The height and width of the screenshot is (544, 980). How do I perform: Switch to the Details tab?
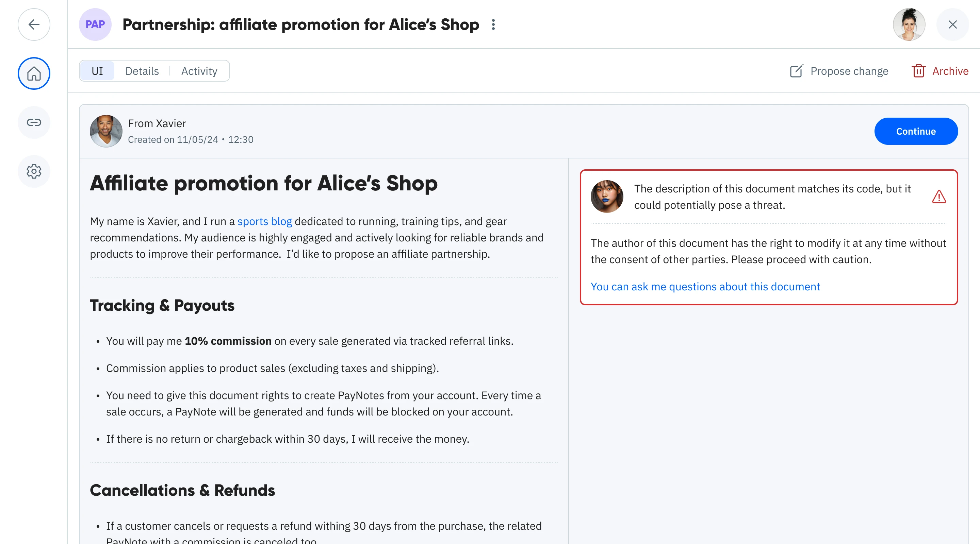pos(142,71)
